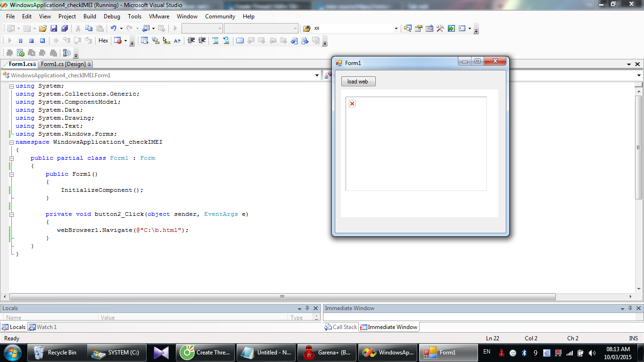The height and width of the screenshot is (362, 644).
Task: Open the Toolbox hammer-and-wrench icon
Action: (440, 28)
